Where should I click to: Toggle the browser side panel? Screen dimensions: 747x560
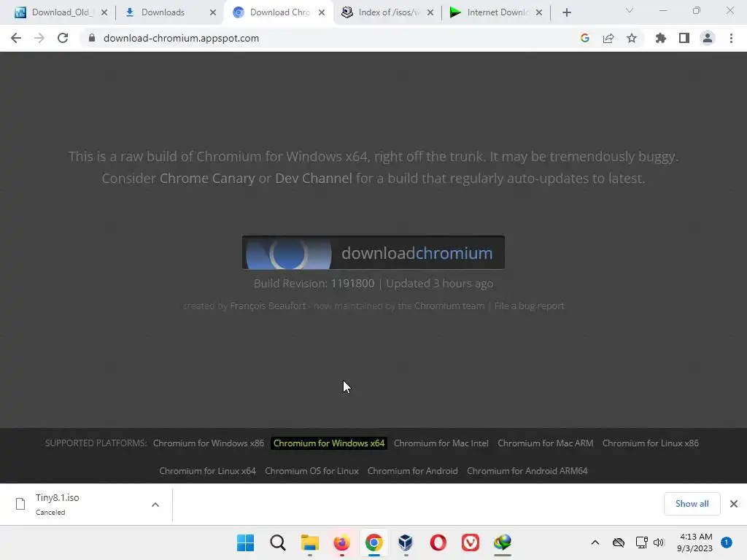pyautogui.click(x=684, y=38)
